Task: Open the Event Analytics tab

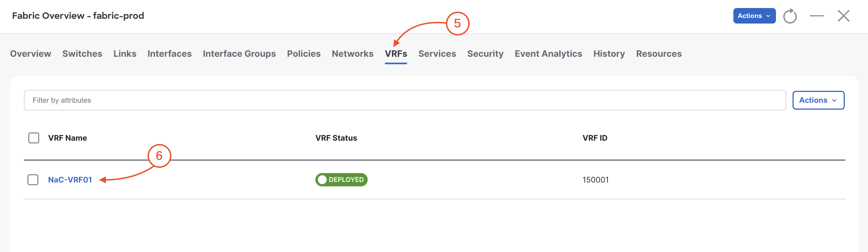Action: [548, 54]
